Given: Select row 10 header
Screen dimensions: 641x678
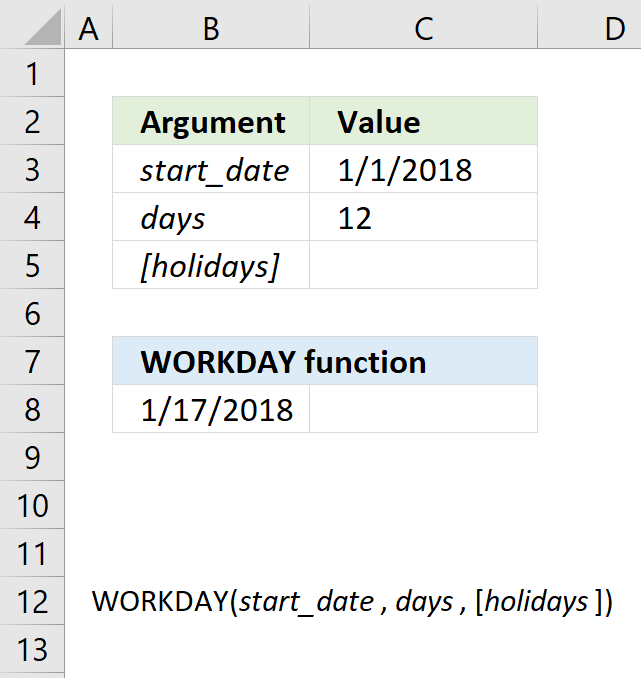Looking at the screenshot, I should tap(32, 505).
